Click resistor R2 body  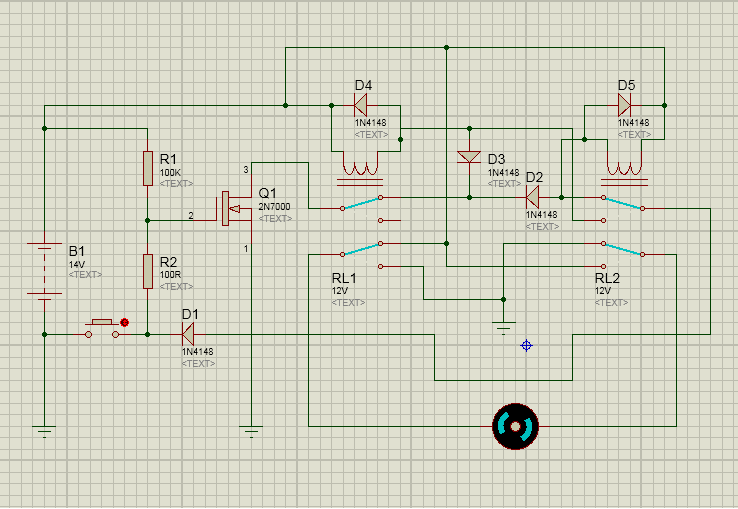(148, 271)
